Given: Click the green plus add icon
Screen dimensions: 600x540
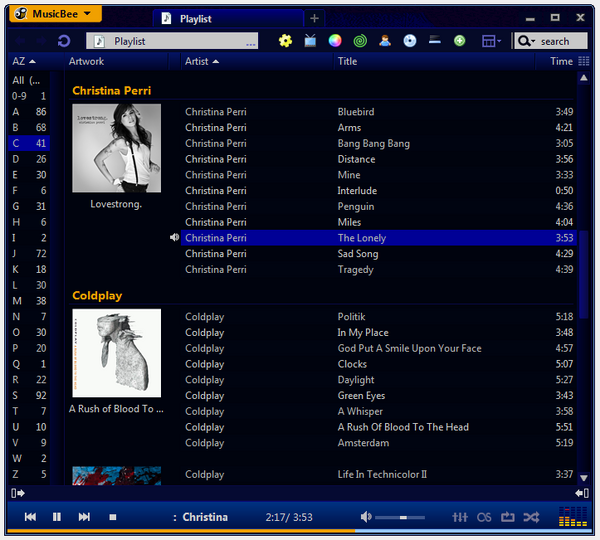Looking at the screenshot, I should click(x=460, y=41).
